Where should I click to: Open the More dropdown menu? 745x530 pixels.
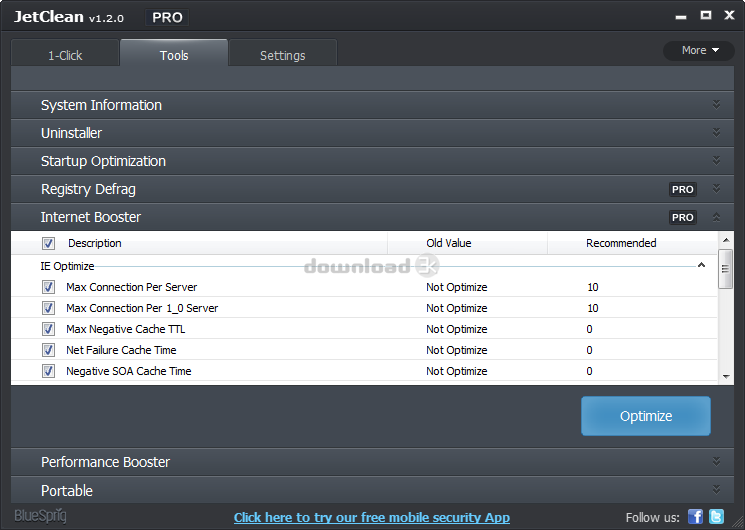coord(699,50)
